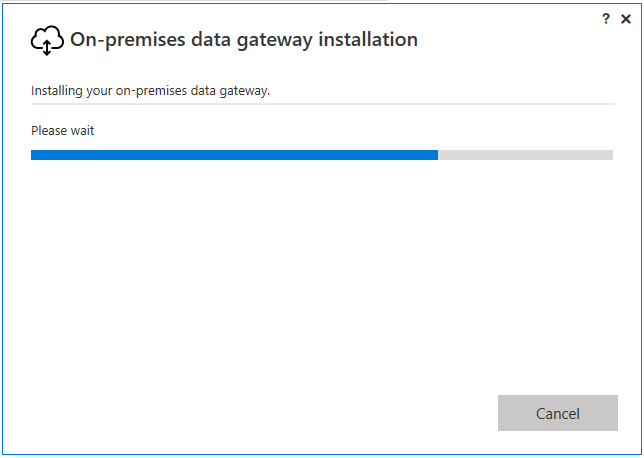Click the separator line below the status text
This screenshot has height=458, width=644.
tap(322, 103)
